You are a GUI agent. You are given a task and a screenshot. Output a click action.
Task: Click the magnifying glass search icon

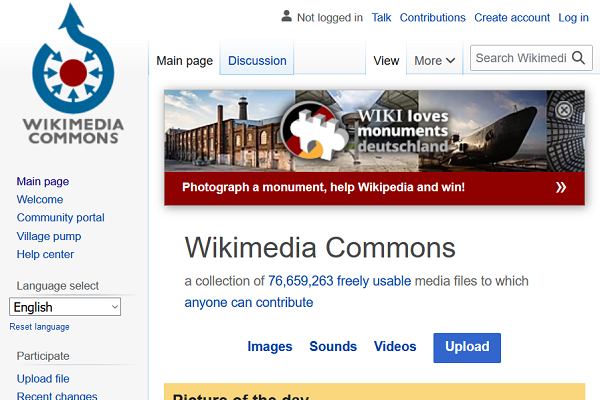tap(578, 59)
